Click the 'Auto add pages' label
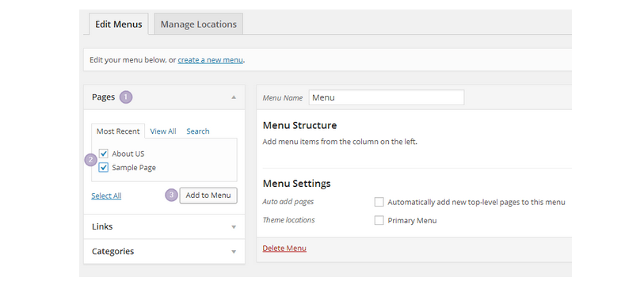 point(288,202)
